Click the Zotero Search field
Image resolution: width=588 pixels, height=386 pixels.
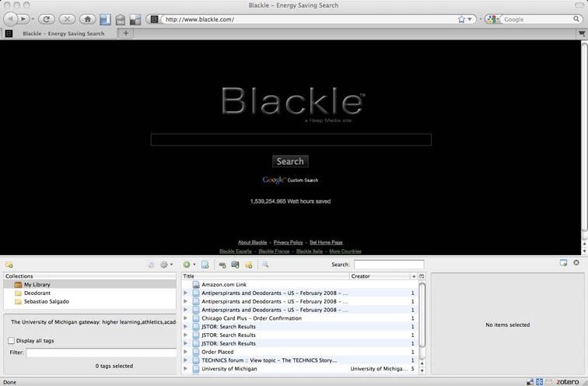point(389,265)
